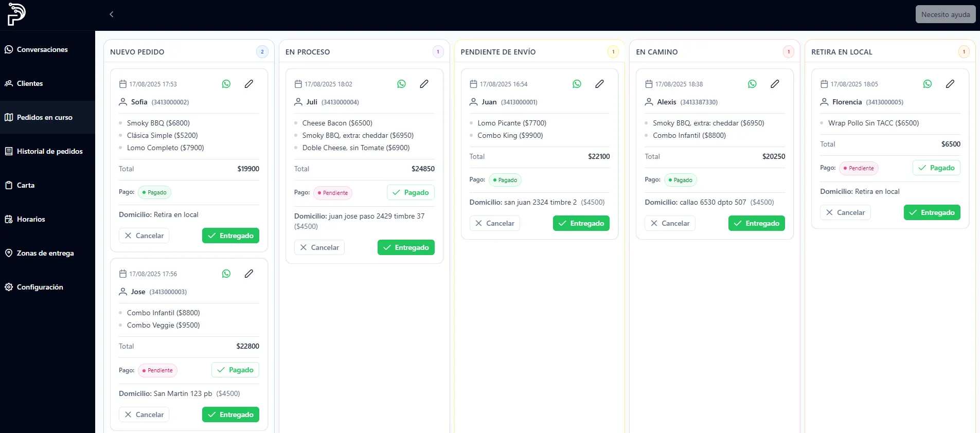Edit Florencia's order with pencil icon

point(950,84)
